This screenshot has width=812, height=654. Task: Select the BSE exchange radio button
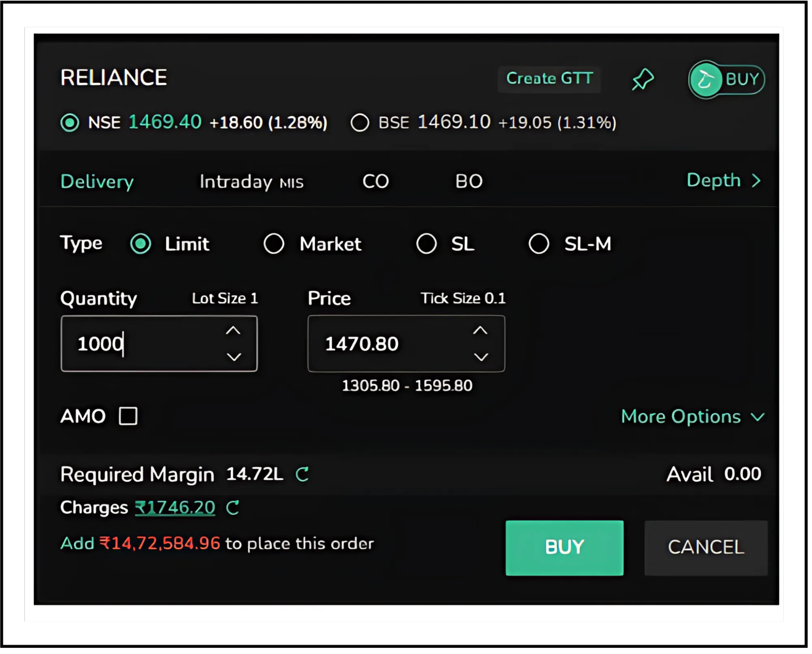click(x=360, y=123)
